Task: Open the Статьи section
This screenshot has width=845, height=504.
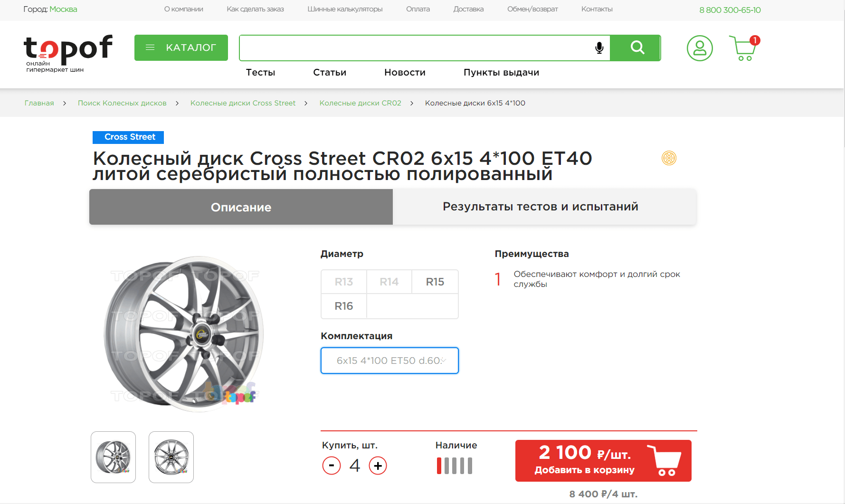Action: [x=330, y=73]
